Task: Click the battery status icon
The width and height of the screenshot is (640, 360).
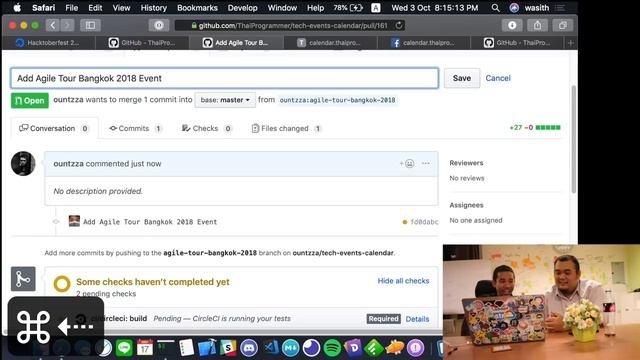Action: pos(356,8)
